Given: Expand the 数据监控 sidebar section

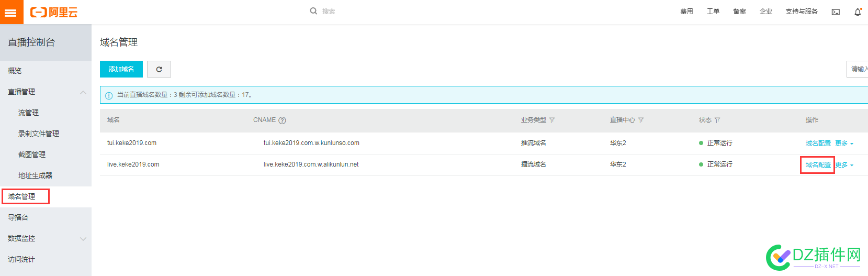Looking at the screenshot, I should (x=83, y=239).
